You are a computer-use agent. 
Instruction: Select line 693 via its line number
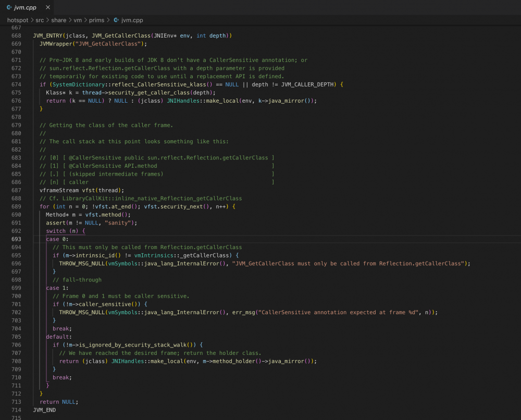click(x=16, y=239)
